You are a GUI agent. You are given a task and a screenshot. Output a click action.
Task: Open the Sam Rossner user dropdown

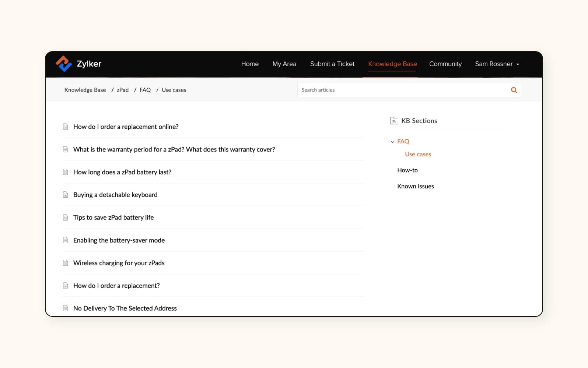click(497, 64)
